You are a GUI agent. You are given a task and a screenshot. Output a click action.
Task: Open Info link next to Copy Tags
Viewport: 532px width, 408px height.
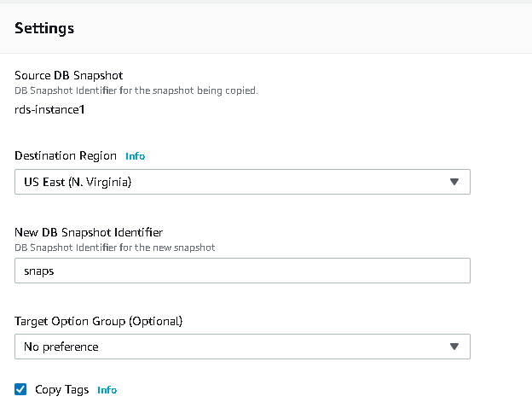tap(107, 390)
